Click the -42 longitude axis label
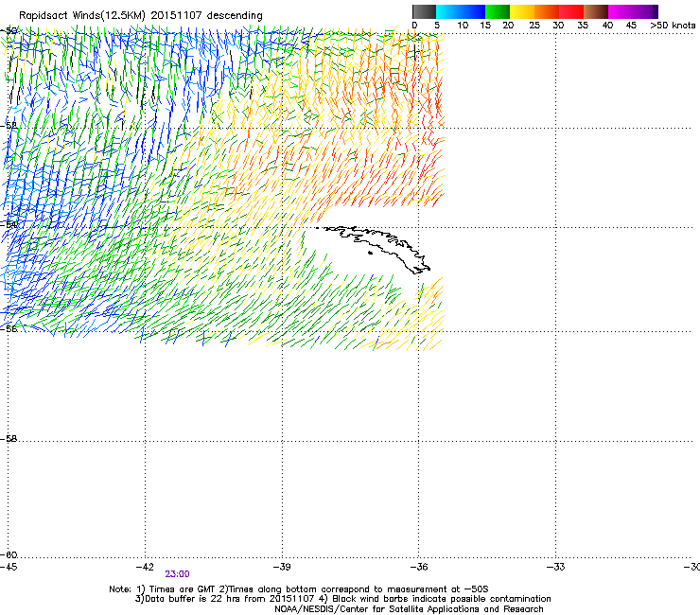 coord(145,567)
